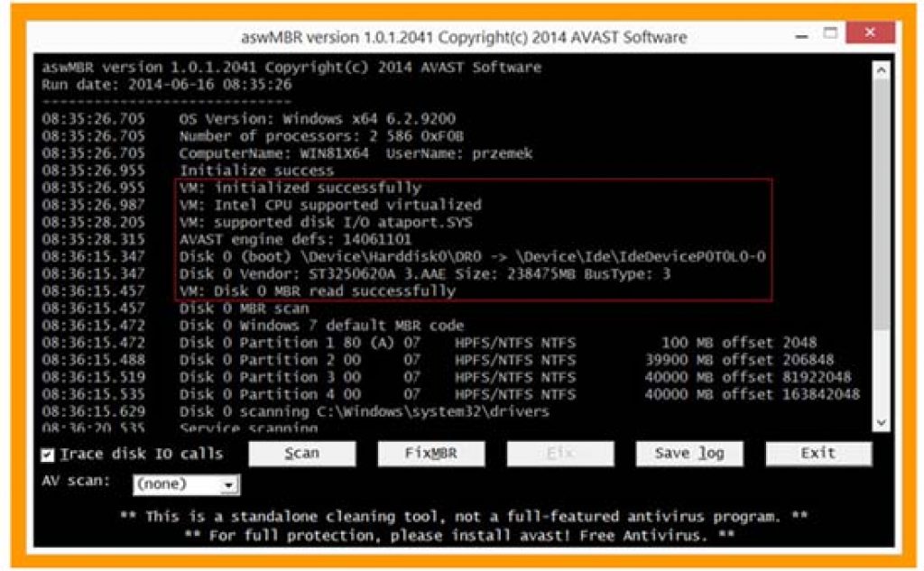Toggle the Trace disk IO calls checkbox

[48, 455]
